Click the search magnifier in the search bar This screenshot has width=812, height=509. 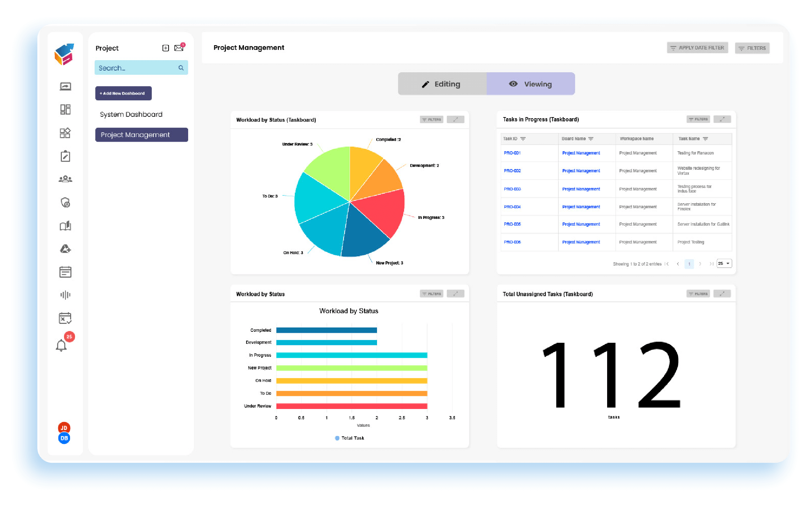(181, 68)
